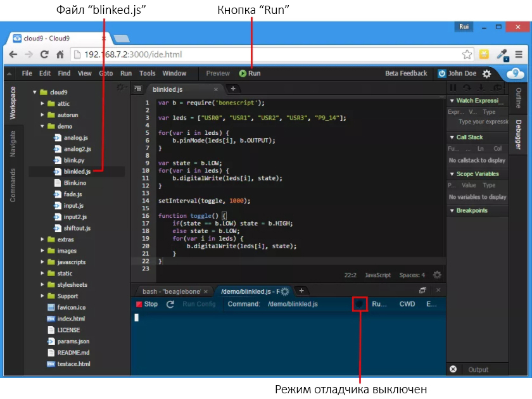Click the Cloud9 cloud logo icon
Viewport: 532px width, 399px height.
[x=516, y=73]
